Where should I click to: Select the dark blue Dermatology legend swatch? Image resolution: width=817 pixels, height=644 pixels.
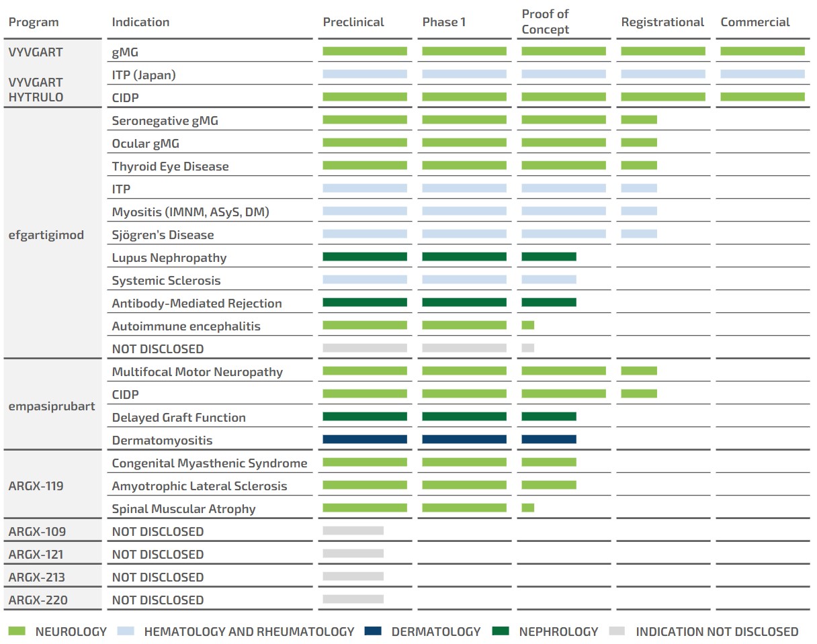[373, 631]
